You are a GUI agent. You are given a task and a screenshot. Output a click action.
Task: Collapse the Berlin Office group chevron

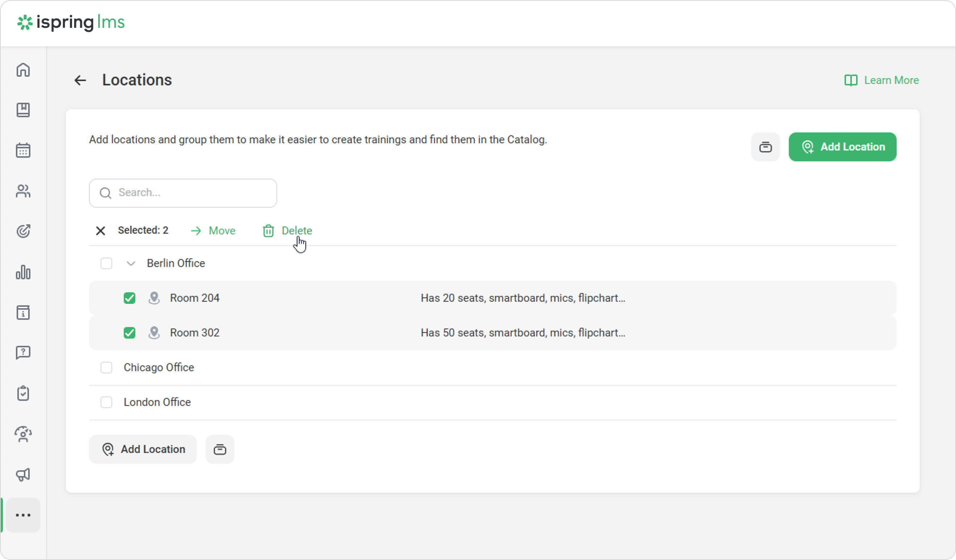click(131, 263)
